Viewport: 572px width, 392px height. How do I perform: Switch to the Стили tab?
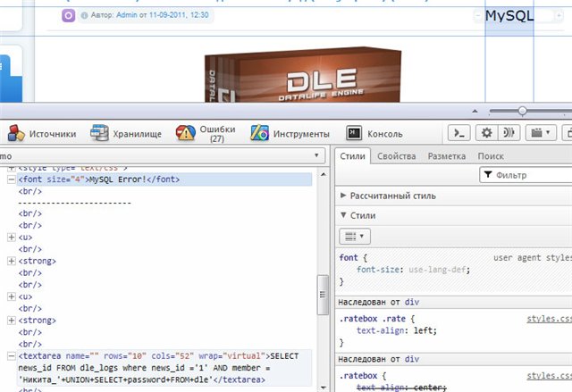click(352, 156)
